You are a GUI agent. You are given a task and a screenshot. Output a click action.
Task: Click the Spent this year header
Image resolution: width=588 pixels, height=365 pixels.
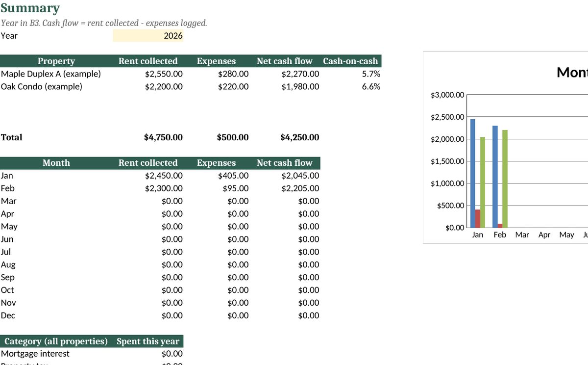coord(148,341)
